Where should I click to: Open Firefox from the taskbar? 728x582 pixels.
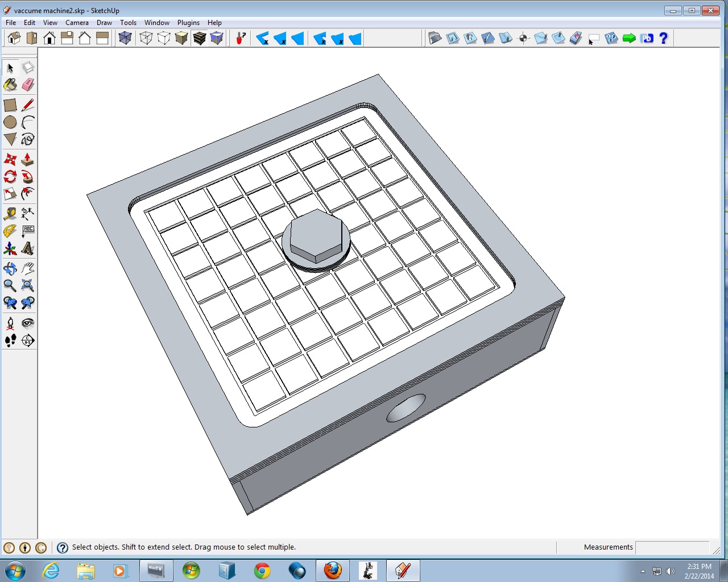coord(333,570)
